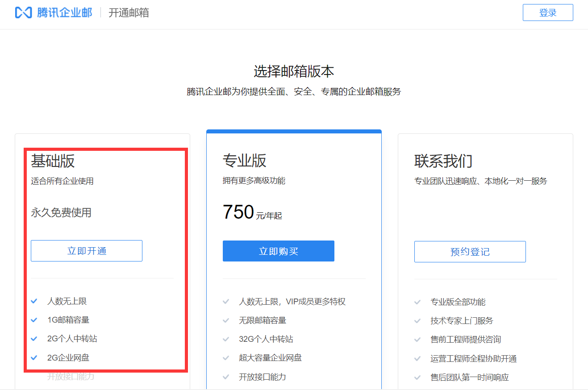
Task: Click the checkmark next to 1G邮箱容量
Action: [x=34, y=319]
